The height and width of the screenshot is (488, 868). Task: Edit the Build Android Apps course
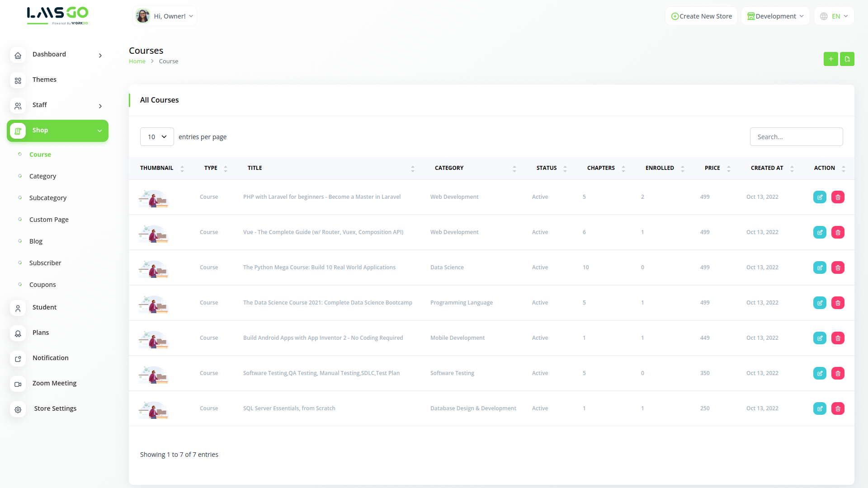(x=820, y=338)
